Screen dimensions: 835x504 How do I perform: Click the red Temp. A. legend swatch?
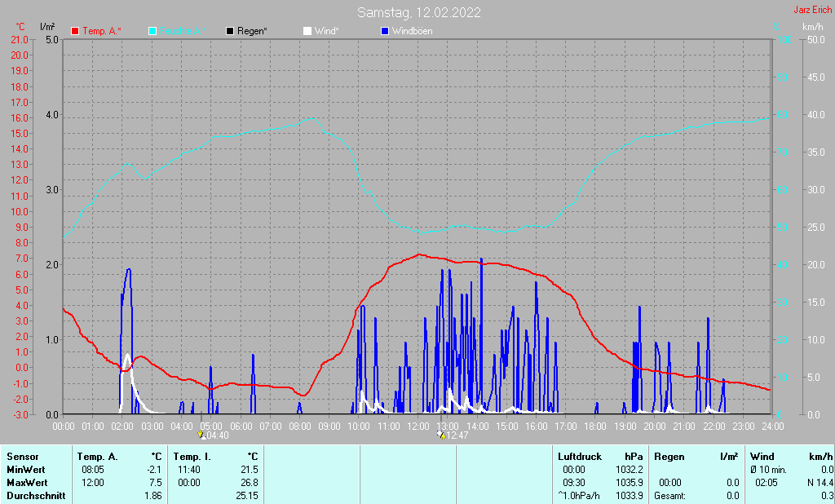(75, 32)
